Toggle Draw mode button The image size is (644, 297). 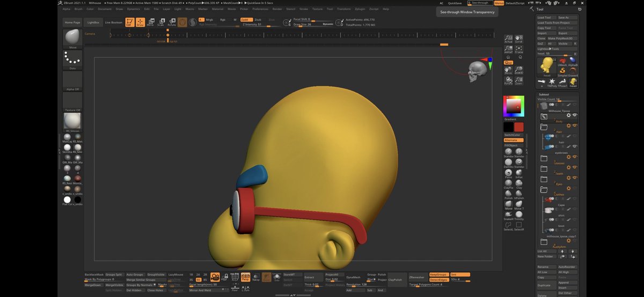[x=140, y=22]
